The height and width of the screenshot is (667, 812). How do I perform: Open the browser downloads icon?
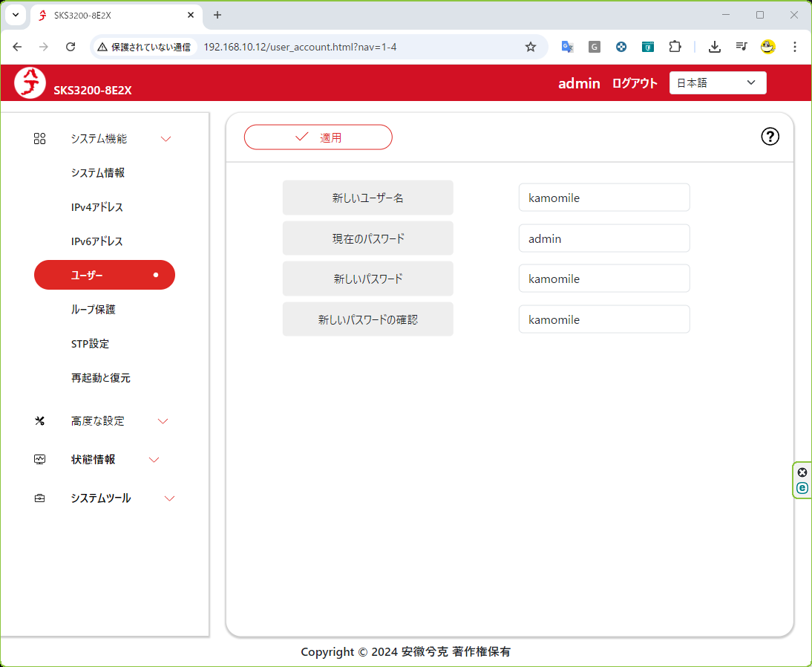(x=715, y=47)
